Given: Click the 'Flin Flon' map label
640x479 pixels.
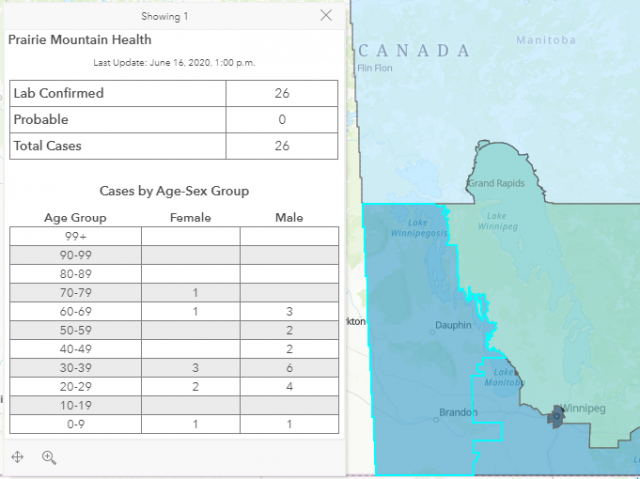Looking at the screenshot, I should (375, 68).
